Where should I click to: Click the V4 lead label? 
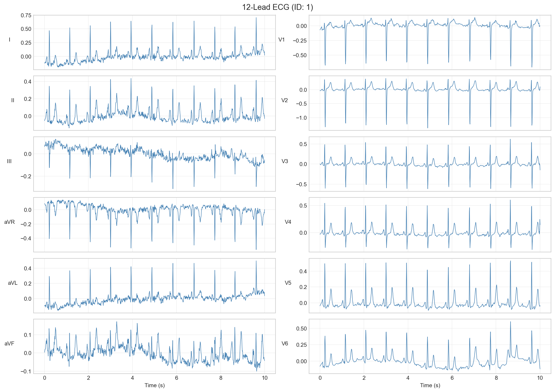288,222
